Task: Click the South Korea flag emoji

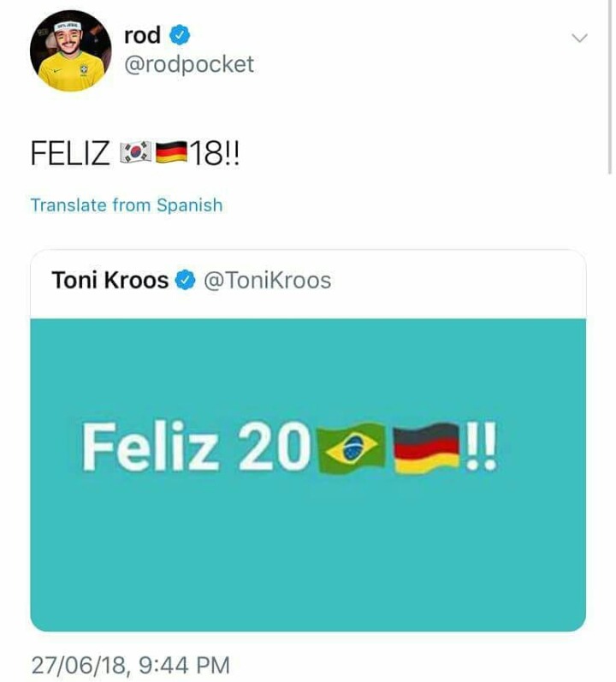Action: pyautogui.click(x=136, y=152)
